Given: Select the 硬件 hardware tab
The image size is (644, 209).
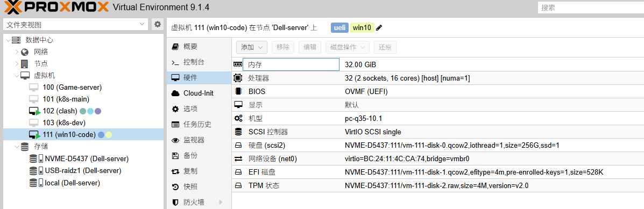Looking at the screenshot, I should click(199, 78).
